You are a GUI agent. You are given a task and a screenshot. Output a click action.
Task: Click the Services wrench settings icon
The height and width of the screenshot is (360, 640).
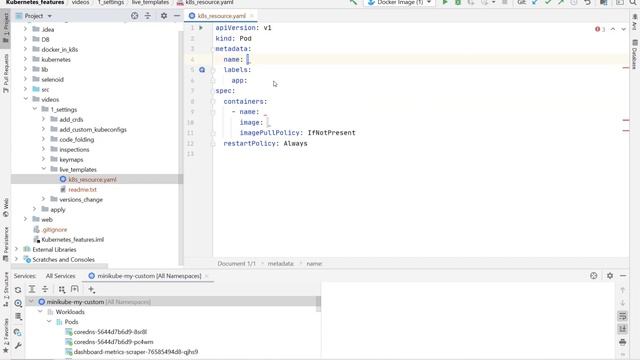(x=18, y=346)
